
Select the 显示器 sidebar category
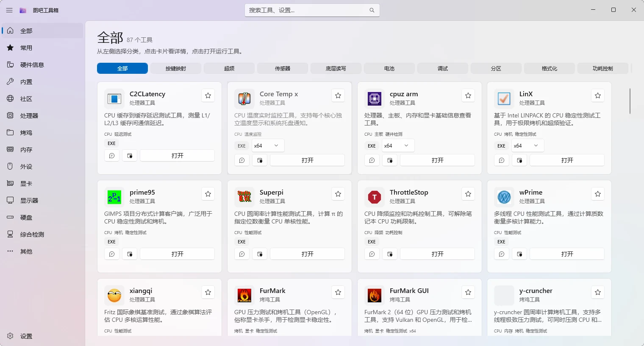tap(42, 201)
